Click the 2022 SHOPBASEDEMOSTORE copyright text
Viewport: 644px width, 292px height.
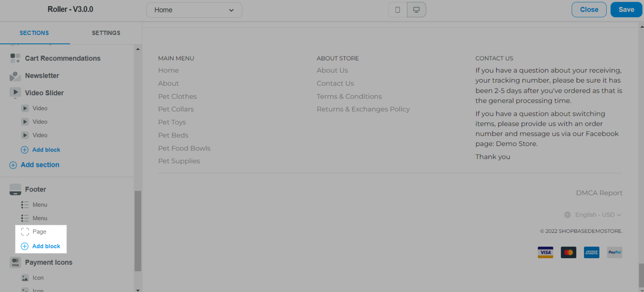coord(581,231)
